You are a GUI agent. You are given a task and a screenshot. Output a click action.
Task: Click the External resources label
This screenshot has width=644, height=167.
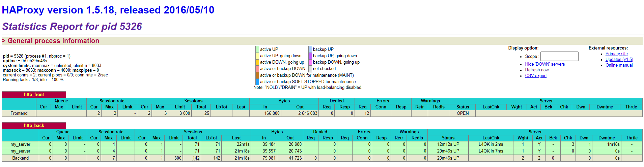[608, 48]
